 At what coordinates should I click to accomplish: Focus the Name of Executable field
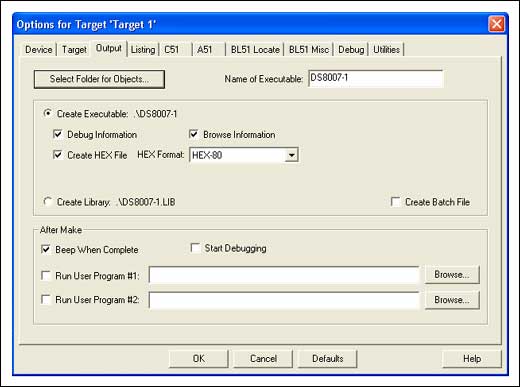tap(376, 79)
